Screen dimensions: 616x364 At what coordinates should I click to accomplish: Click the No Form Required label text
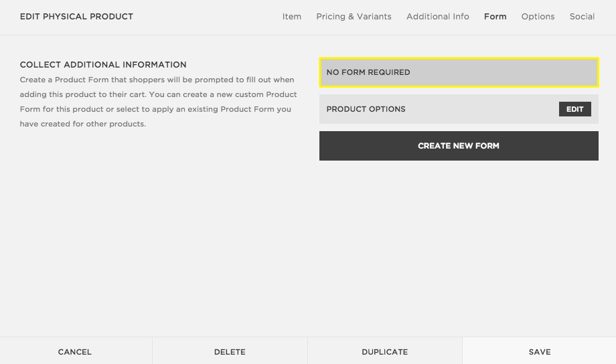368,72
